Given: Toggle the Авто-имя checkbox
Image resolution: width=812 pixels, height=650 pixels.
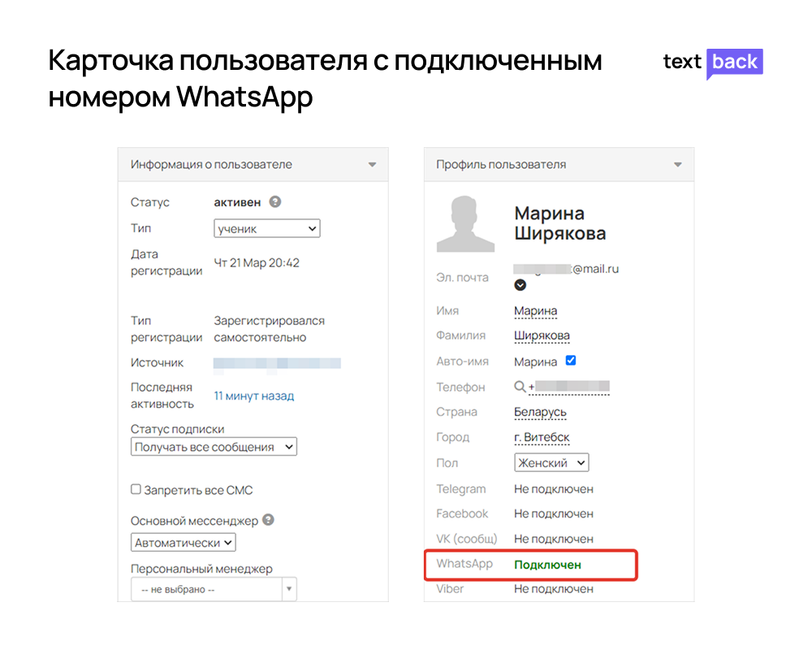Looking at the screenshot, I should tap(571, 360).
